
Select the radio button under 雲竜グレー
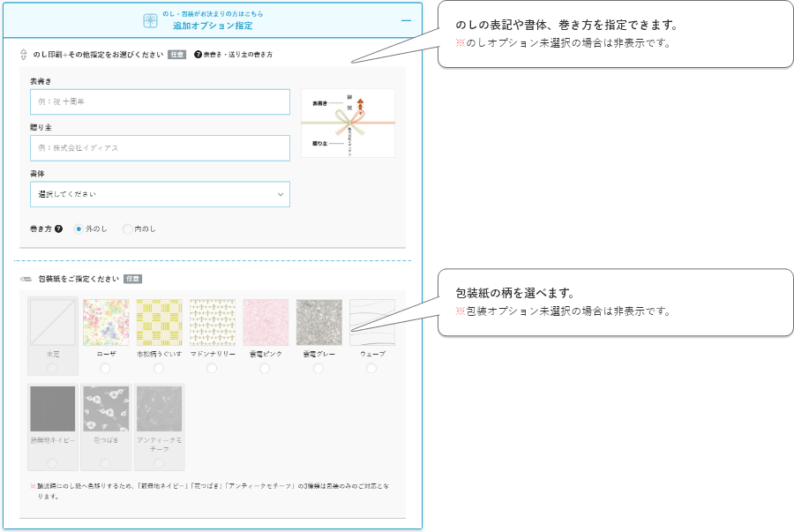[318, 368]
